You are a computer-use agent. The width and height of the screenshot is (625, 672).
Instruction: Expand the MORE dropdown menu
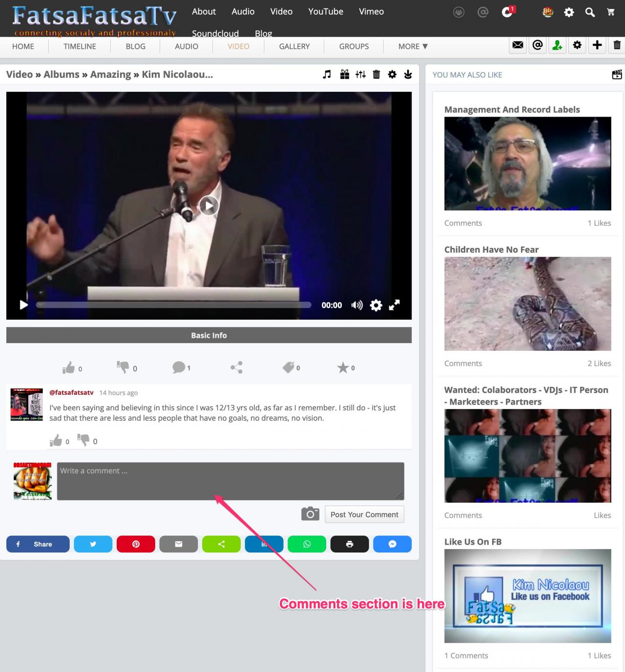[x=413, y=46]
